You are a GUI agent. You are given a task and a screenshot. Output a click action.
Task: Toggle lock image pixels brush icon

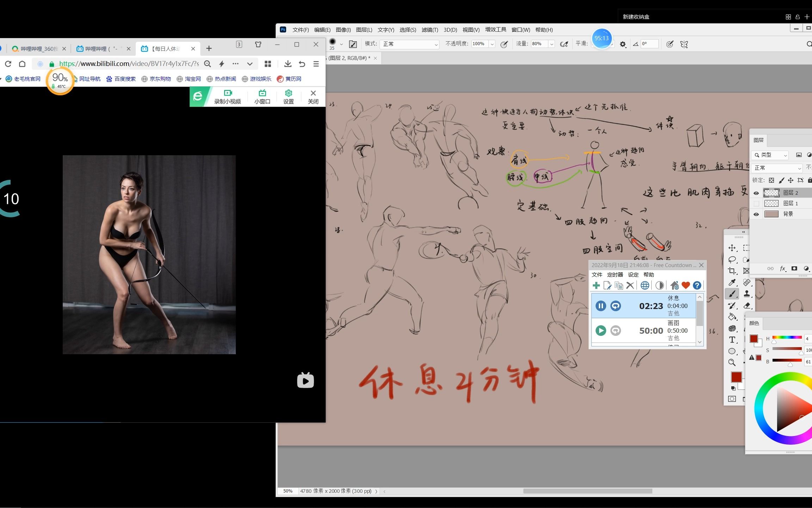coord(781,180)
